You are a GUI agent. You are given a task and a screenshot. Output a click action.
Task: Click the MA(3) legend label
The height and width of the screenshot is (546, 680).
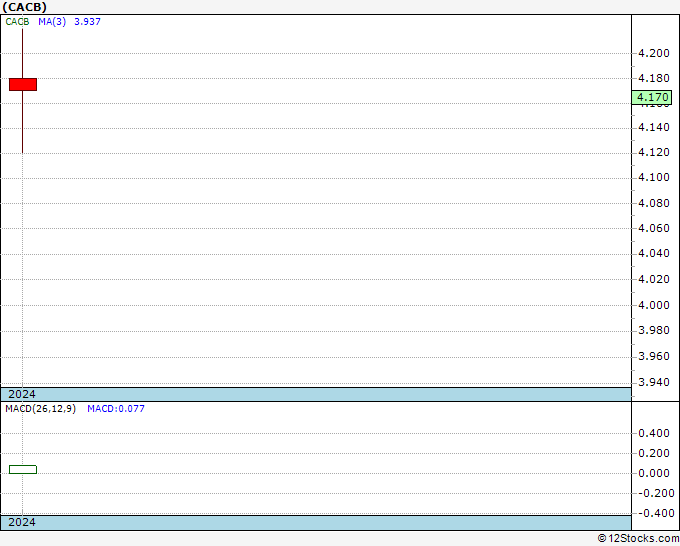tap(52, 22)
